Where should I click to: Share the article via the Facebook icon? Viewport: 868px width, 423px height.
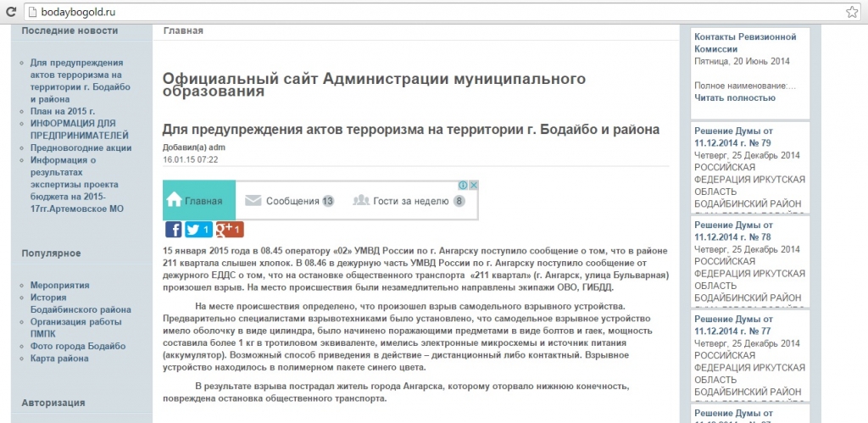coord(173,229)
